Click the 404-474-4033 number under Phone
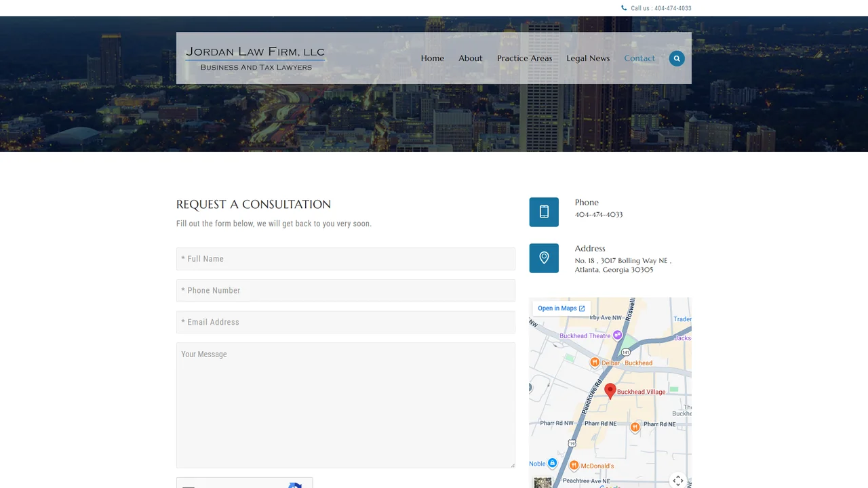 coord(599,214)
